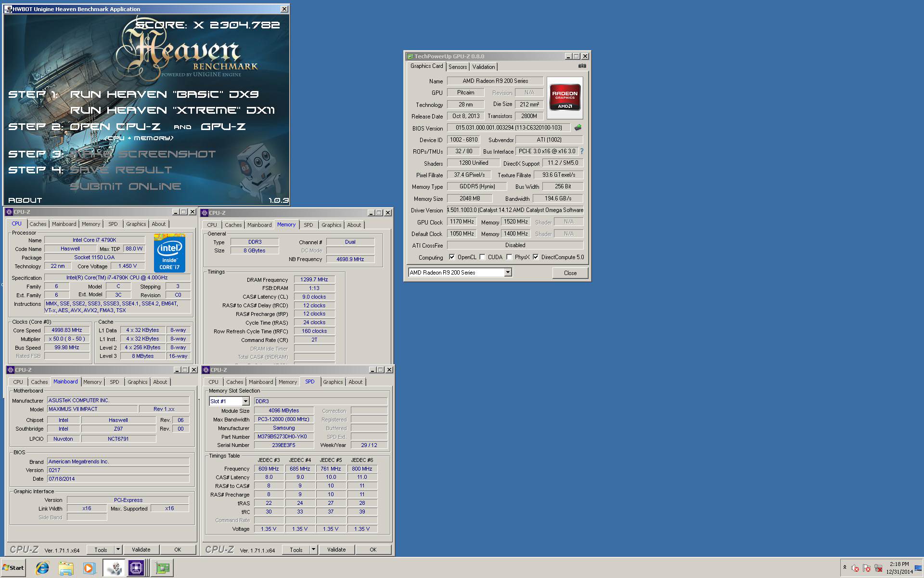Click the ATI CrossFire Disabled field
The height and width of the screenshot is (578, 924).
click(x=515, y=245)
